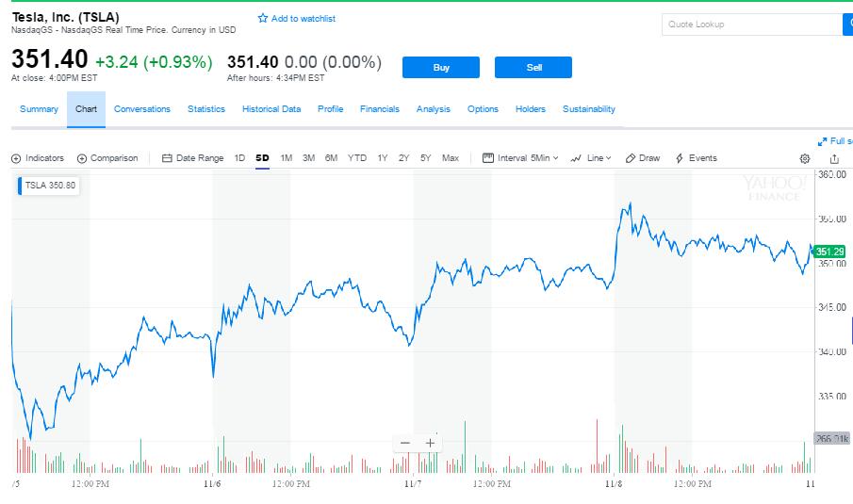Activate the Draw tool
The width and height of the screenshot is (853, 504).
643,158
